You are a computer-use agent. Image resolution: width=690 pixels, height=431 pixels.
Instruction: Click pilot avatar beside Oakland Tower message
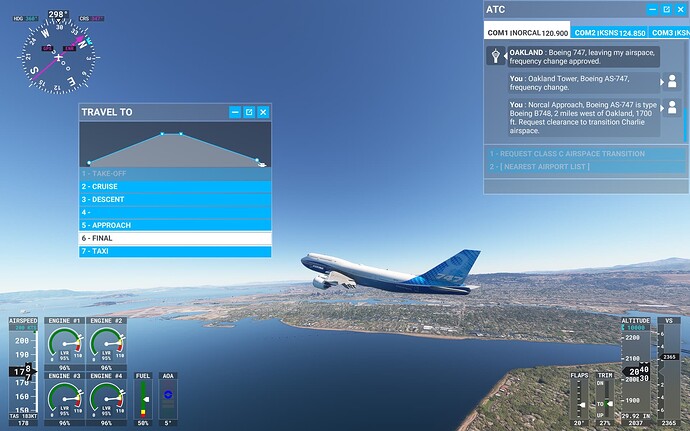674,82
